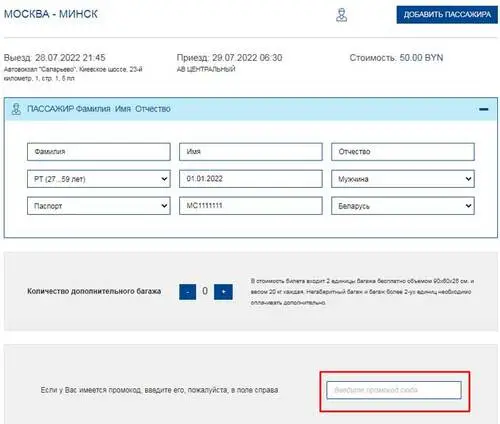Screen dimensions: 500x424
Task: Open the country dropdown showing Беларусь
Action: tap(403, 206)
